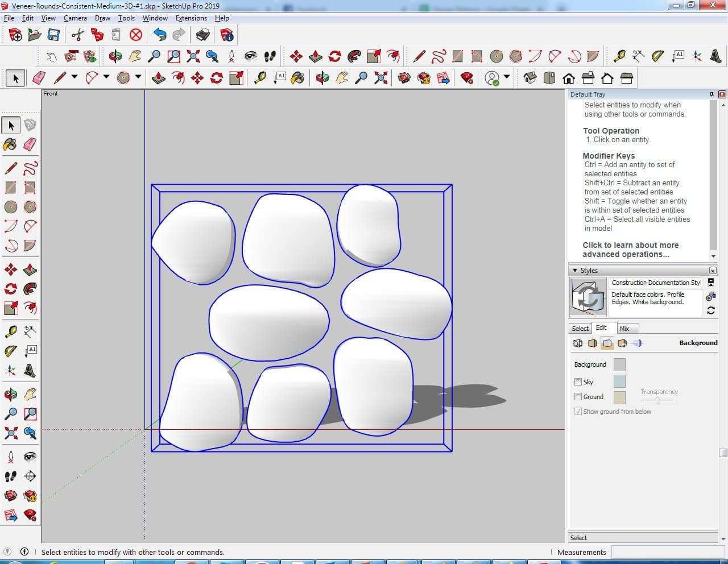Activate the Tape Measure tool

(x=10, y=331)
